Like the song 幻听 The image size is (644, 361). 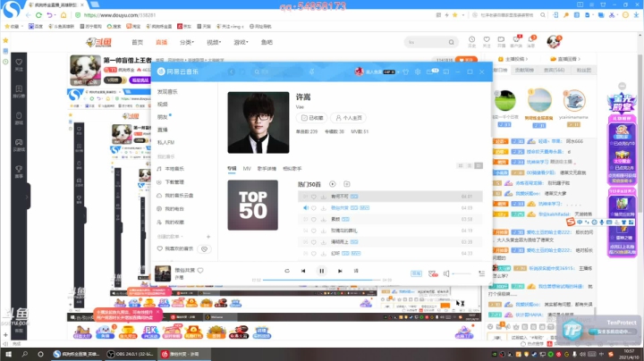[313, 254]
